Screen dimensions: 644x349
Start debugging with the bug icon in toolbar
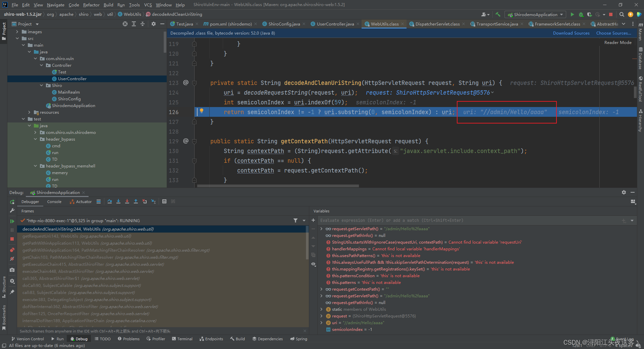point(581,14)
